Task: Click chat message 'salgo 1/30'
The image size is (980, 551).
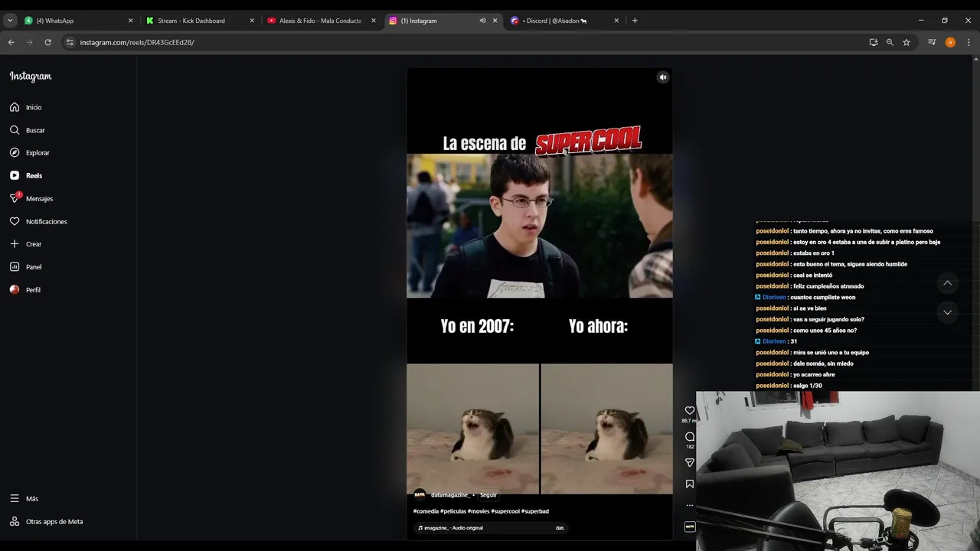Action: 808,386
